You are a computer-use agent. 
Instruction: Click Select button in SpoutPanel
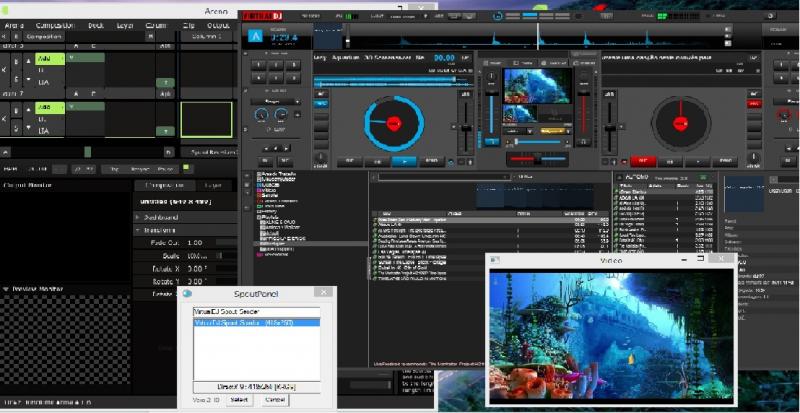coord(239,400)
